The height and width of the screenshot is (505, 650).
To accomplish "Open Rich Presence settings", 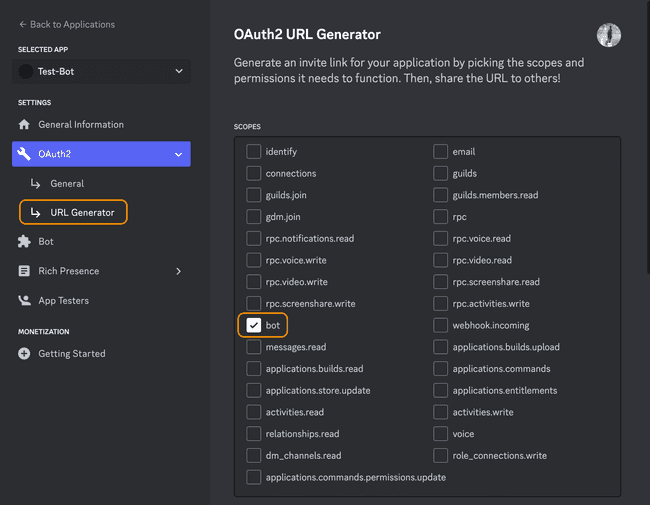I will [68, 271].
